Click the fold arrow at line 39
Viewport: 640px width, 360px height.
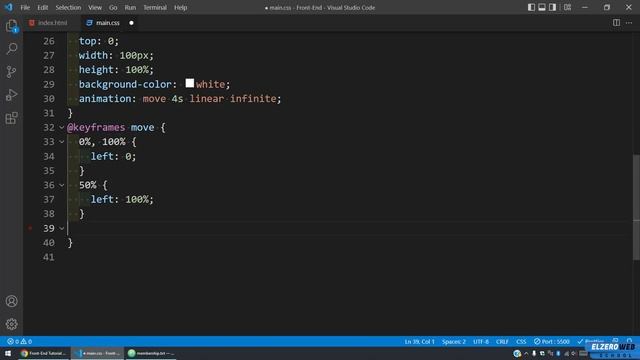(x=62, y=228)
